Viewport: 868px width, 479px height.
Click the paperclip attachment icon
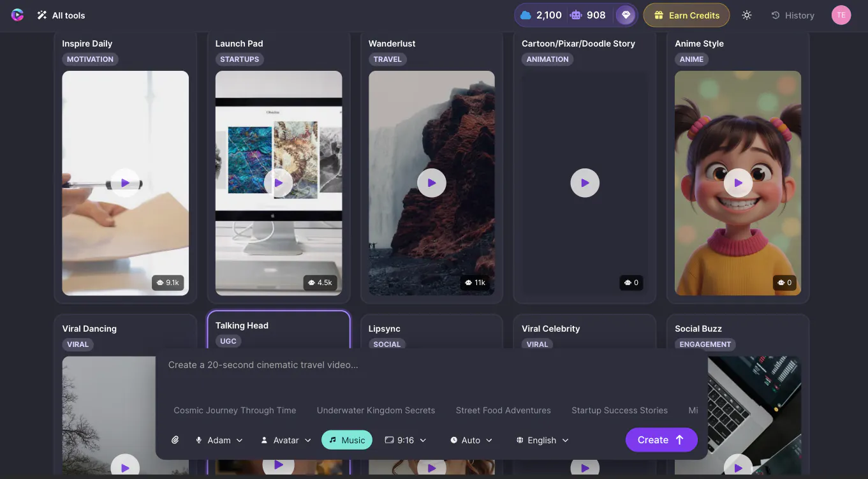tap(175, 440)
